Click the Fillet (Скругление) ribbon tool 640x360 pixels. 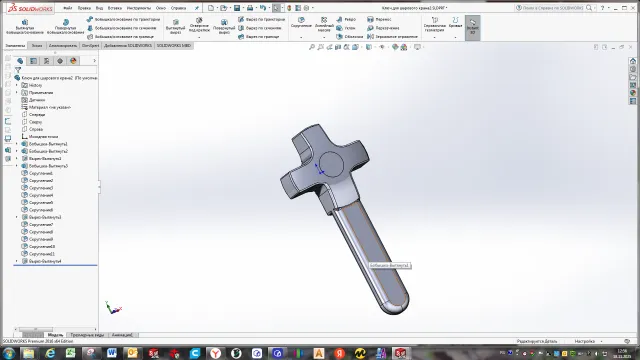[301, 22]
